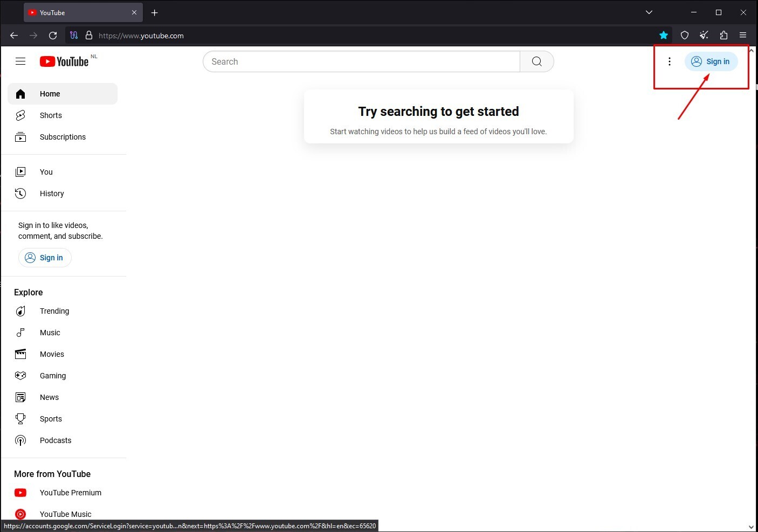Open the list all tabs dropdown
This screenshot has height=532, width=758.
click(649, 12)
